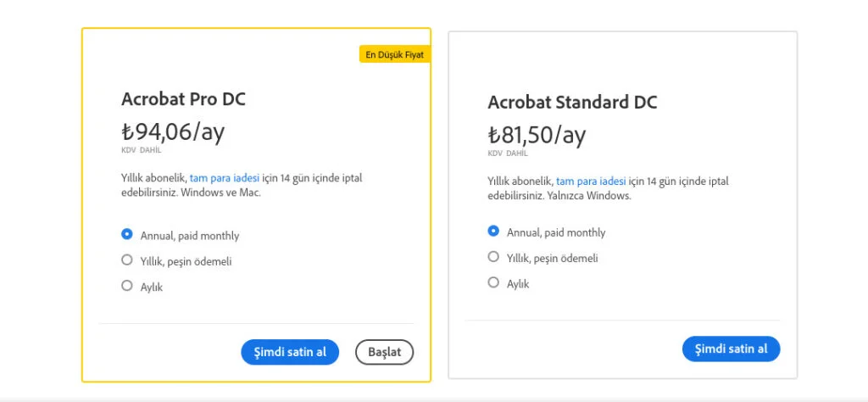Select the Aylık option for Acrobat Pro DC
The height and width of the screenshot is (402, 868).
127,286
